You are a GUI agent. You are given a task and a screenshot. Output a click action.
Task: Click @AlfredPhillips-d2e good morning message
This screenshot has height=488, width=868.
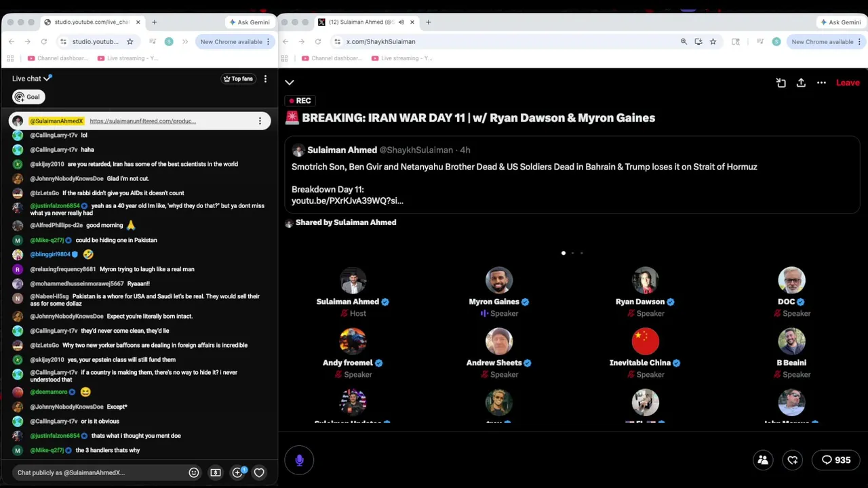point(76,226)
